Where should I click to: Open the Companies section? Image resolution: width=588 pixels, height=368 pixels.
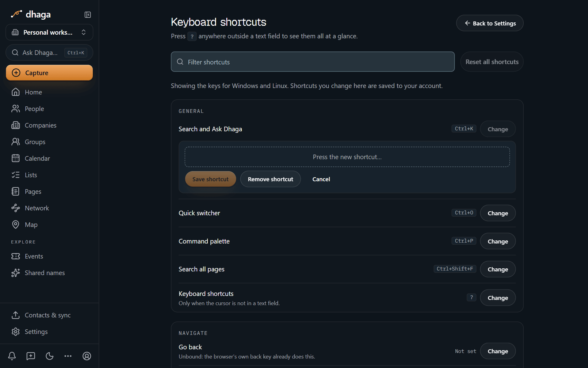pos(49,125)
